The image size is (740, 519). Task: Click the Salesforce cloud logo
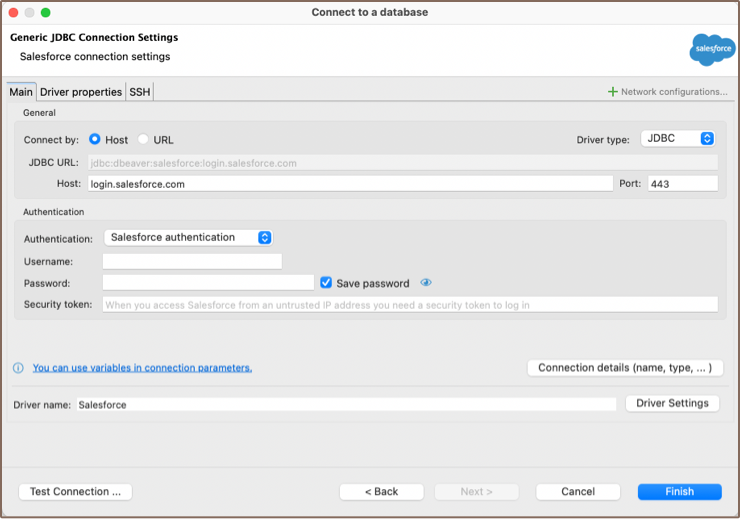point(711,49)
